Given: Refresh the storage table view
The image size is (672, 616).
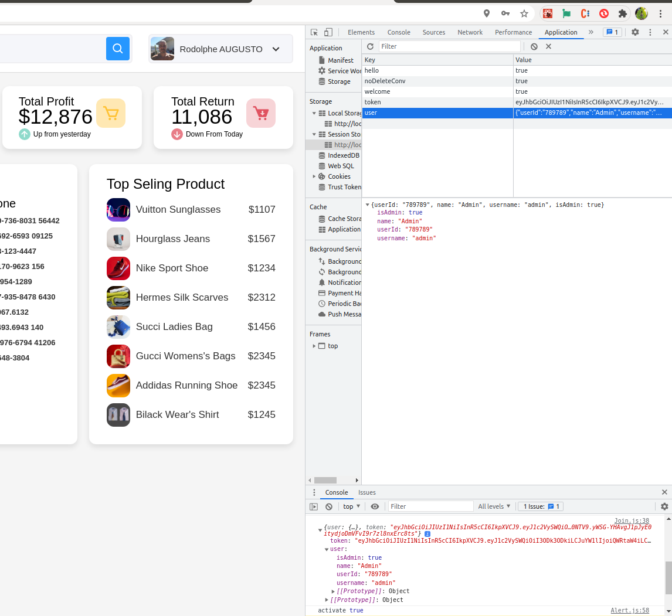Looking at the screenshot, I should [x=370, y=46].
